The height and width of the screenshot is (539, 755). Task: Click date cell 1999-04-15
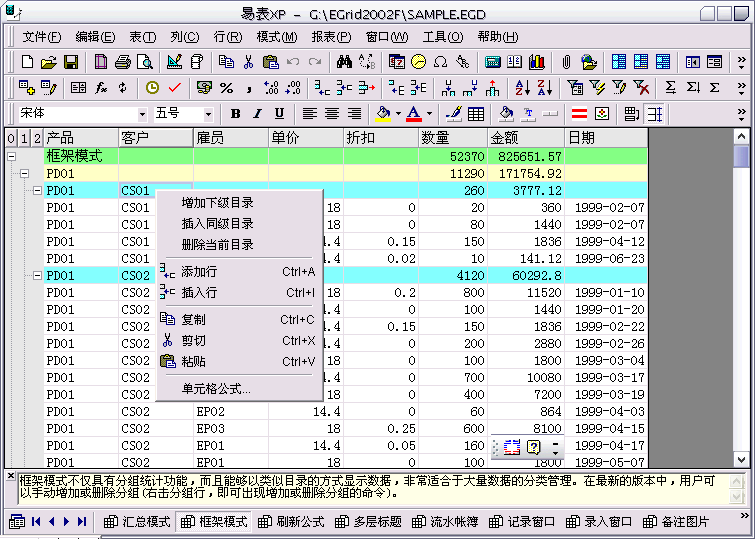(x=606, y=429)
